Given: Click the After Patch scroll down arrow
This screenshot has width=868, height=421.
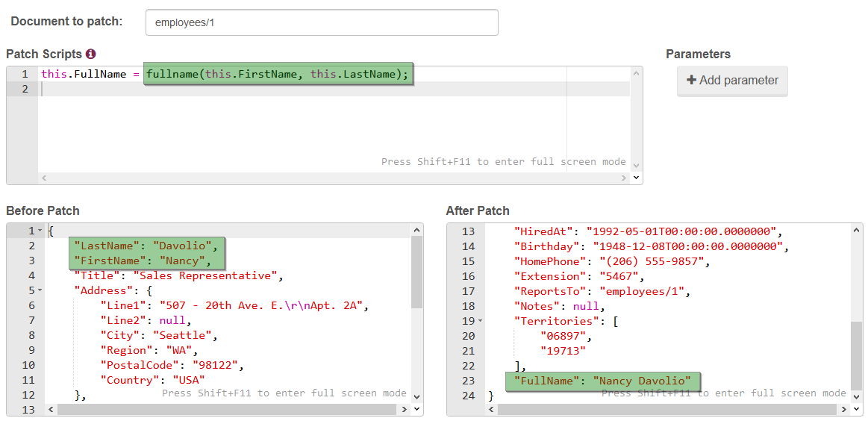Looking at the screenshot, I should tap(856, 396).
